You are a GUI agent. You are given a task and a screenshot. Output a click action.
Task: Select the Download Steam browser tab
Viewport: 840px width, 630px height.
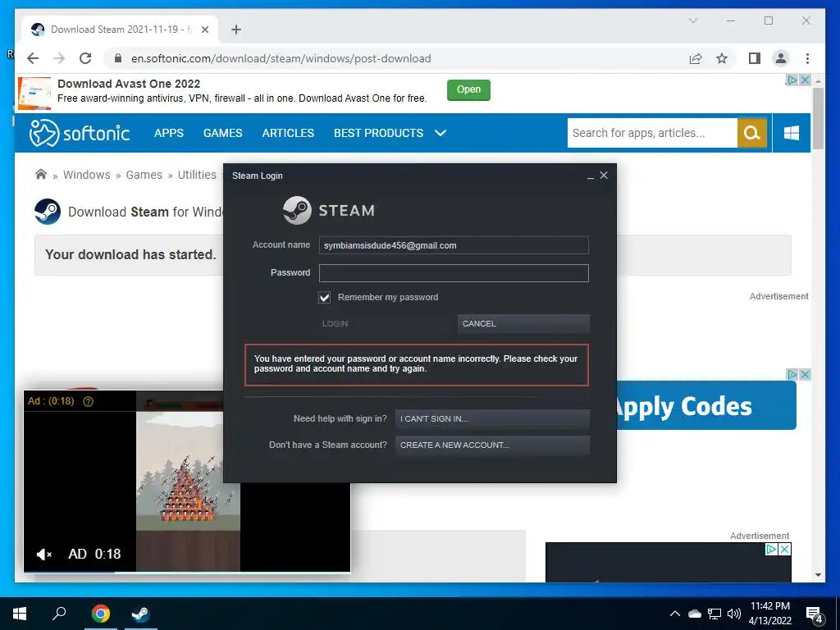coord(119,30)
